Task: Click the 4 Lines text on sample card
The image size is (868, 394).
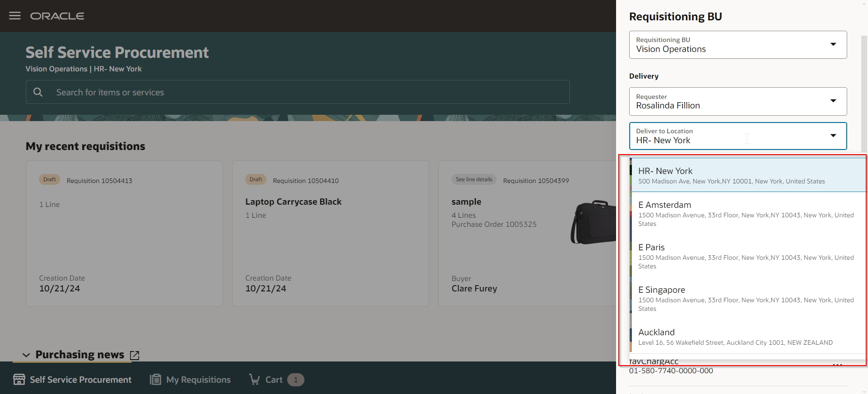Action: coord(464,216)
